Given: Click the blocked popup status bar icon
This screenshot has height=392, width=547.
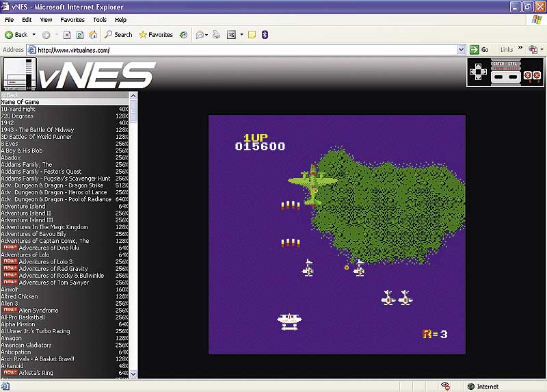Looking at the screenshot, I should (x=446, y=386).
